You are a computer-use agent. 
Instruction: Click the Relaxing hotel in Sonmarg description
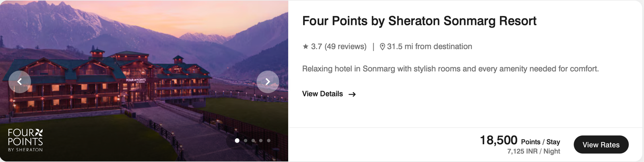(x=450, y=69)
